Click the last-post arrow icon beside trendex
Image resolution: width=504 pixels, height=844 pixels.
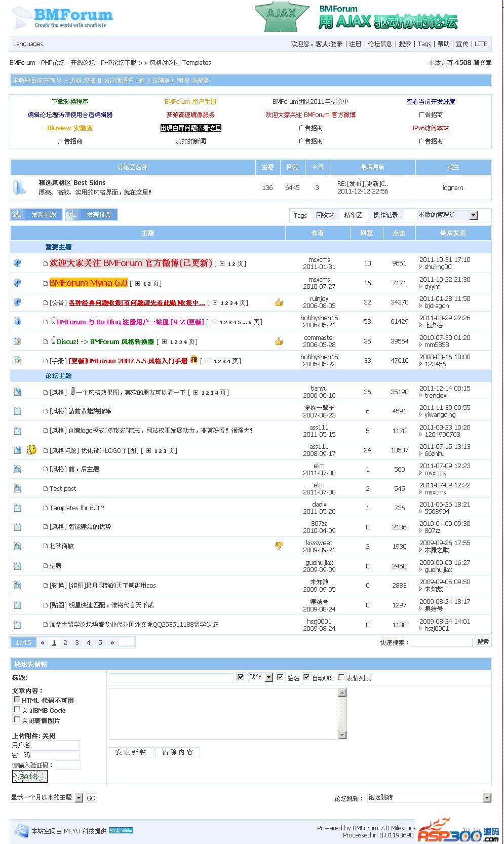(421, 396)
